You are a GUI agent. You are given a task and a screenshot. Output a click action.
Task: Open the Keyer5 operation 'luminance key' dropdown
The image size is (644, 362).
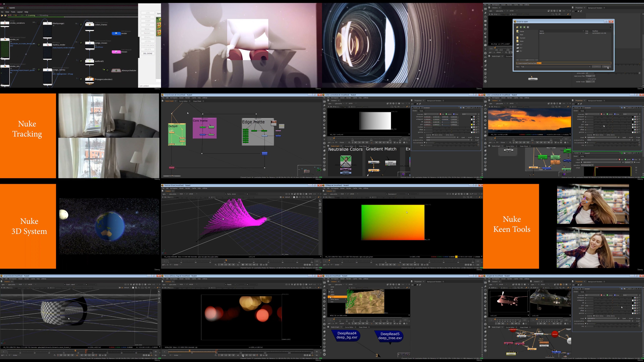(587, 165)
